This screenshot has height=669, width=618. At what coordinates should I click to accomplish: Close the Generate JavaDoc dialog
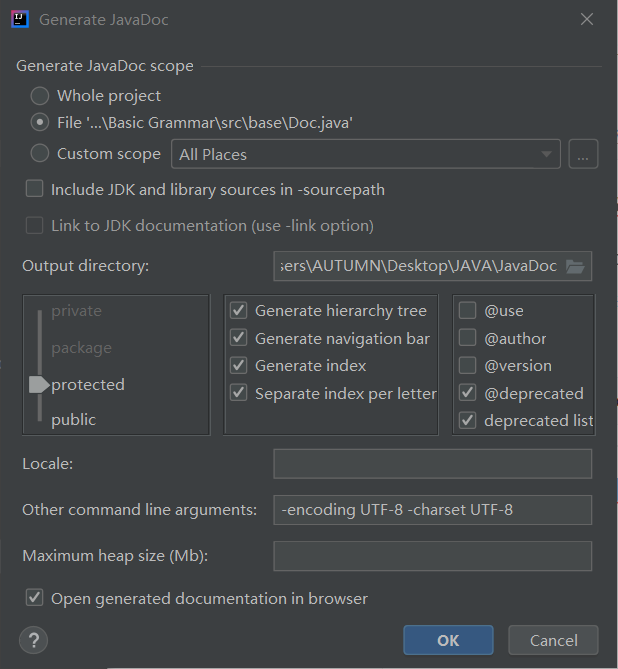coord(587,19)
